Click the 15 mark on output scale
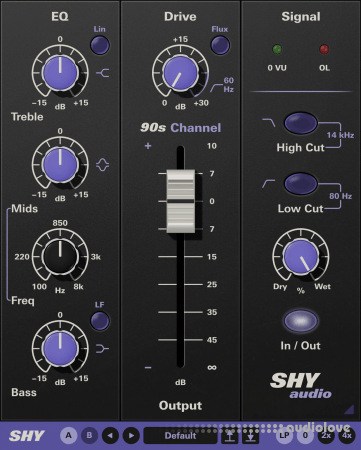 click(212, 257)
